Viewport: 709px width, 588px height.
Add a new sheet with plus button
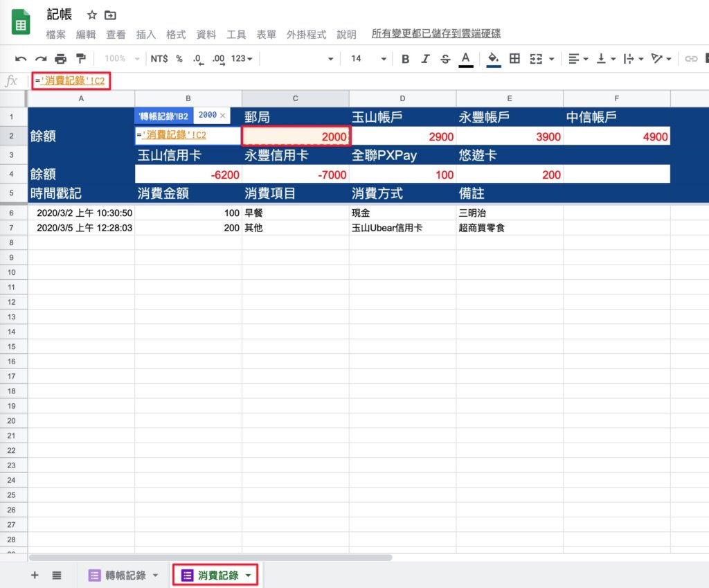pos(35,576)
